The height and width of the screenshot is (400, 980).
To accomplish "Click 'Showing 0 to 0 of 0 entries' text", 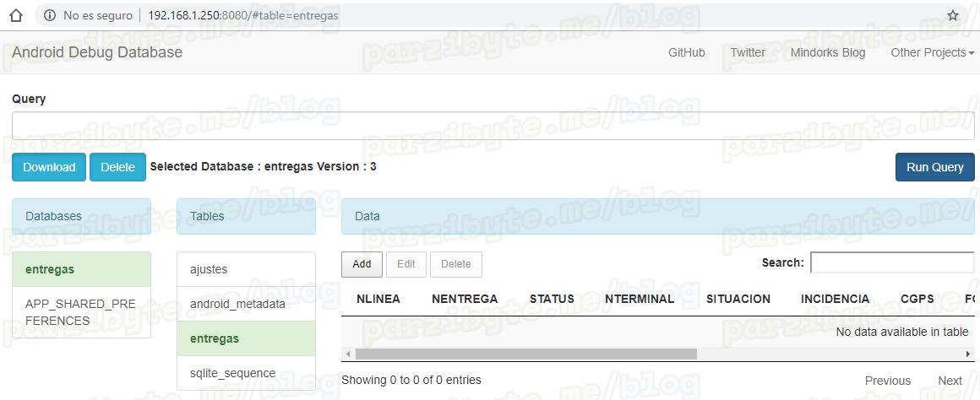I will pyautogui.click(x=411, y=380).
